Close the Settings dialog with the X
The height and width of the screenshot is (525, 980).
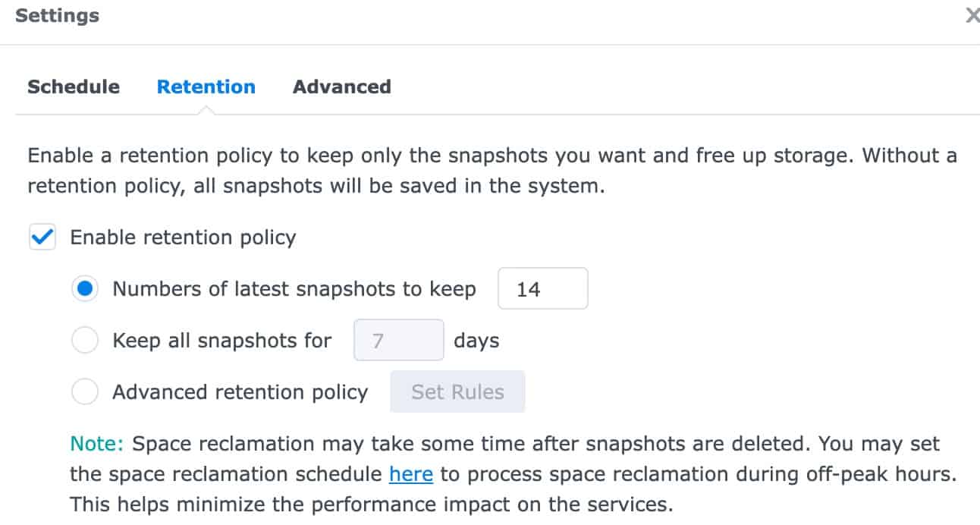[x=972, y=15]
